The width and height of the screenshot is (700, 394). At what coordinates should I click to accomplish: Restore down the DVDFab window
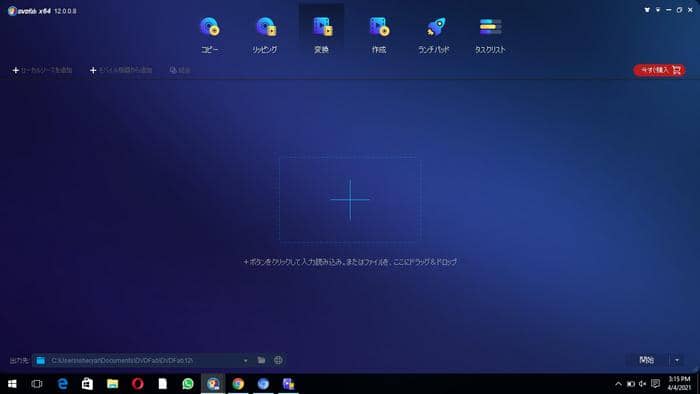tap(679, 10)
